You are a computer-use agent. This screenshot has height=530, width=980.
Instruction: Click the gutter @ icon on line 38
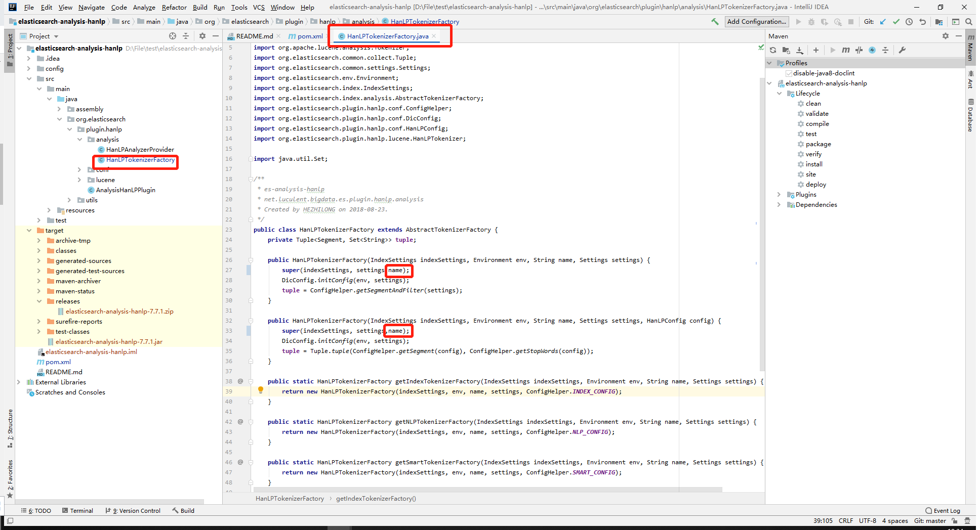[240, 381]
